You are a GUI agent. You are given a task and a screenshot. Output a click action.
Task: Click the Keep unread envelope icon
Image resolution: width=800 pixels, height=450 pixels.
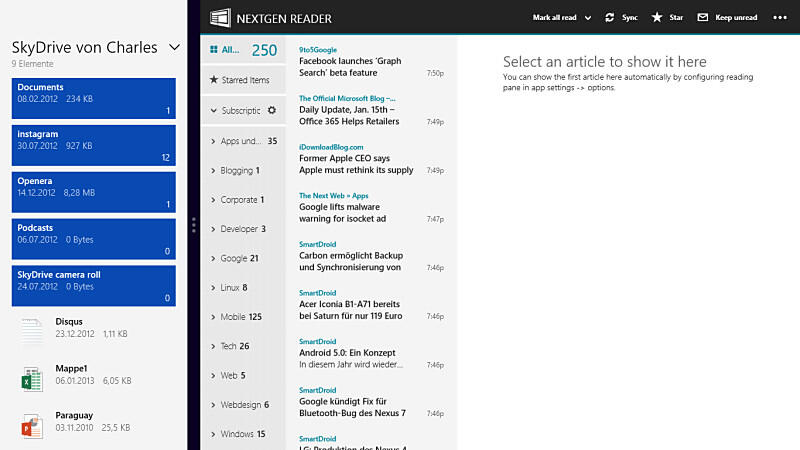(x=703, y=18)
